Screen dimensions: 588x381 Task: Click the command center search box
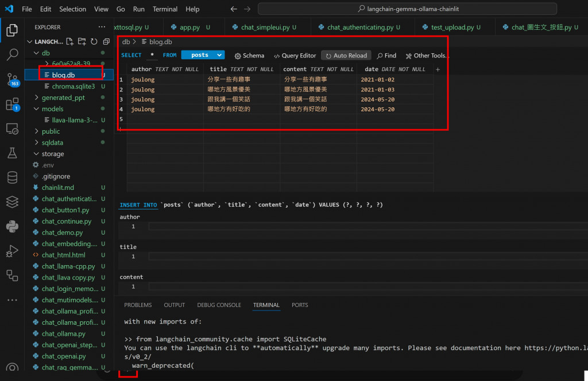407,9
